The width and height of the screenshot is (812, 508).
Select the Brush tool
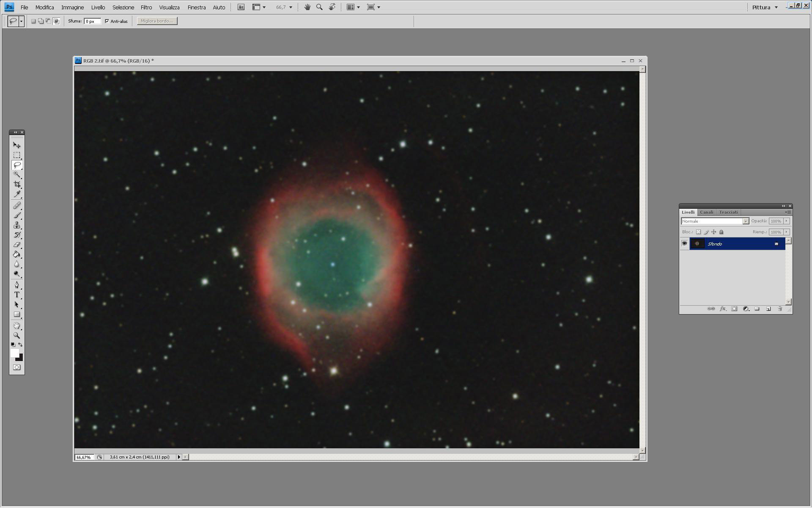click(17, 215)
